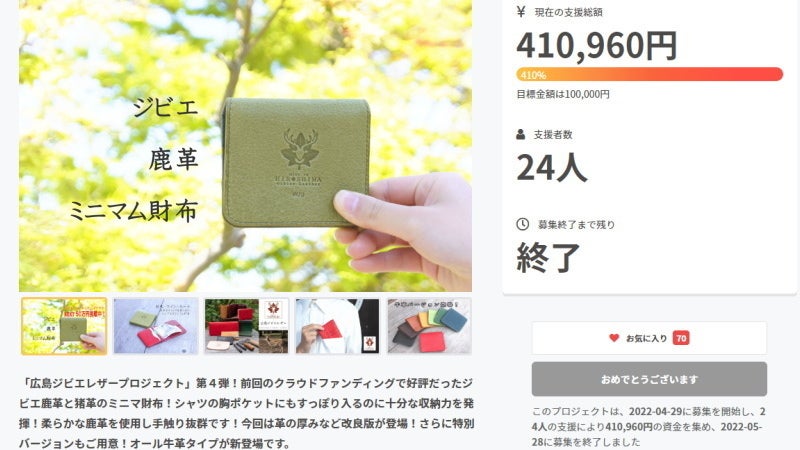Click the heart icon in お気に入り button

point(614,338)
